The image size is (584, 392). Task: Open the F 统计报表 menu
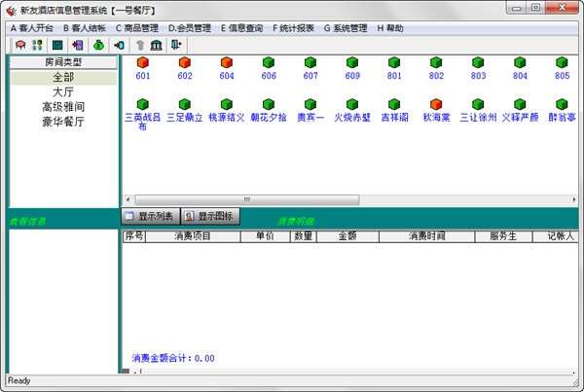click(x=293, y=28)
